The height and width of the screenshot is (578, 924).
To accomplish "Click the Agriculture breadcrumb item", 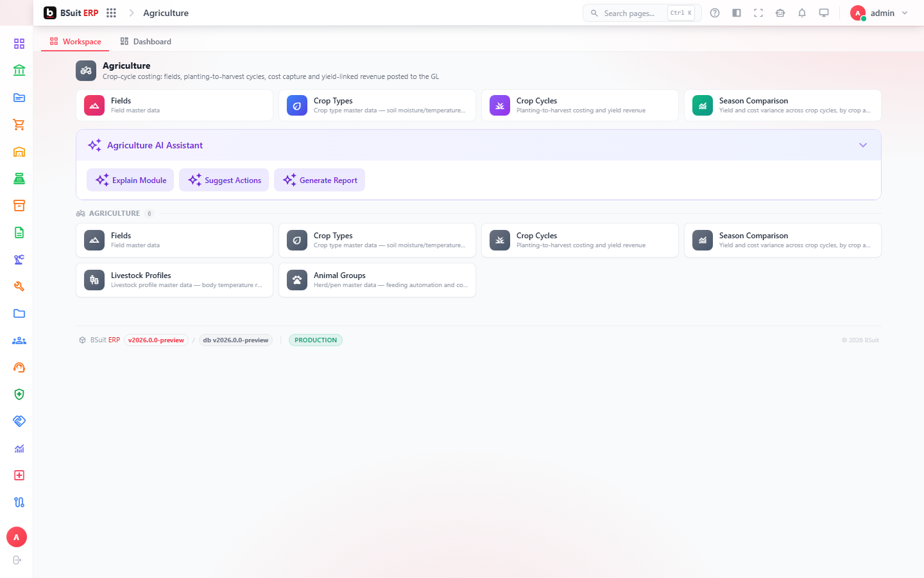I will 166,13.
